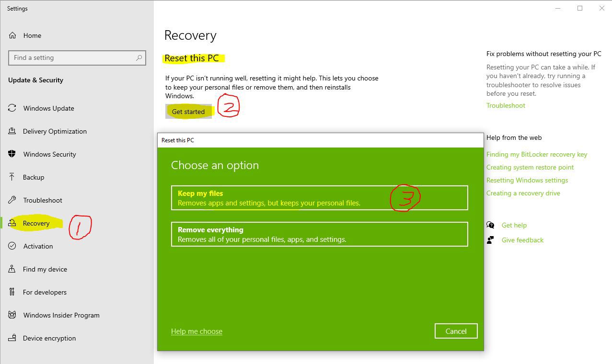Select the Keep my files option
The width and height of the screenshot is (612, 364).
click(319, 197)
